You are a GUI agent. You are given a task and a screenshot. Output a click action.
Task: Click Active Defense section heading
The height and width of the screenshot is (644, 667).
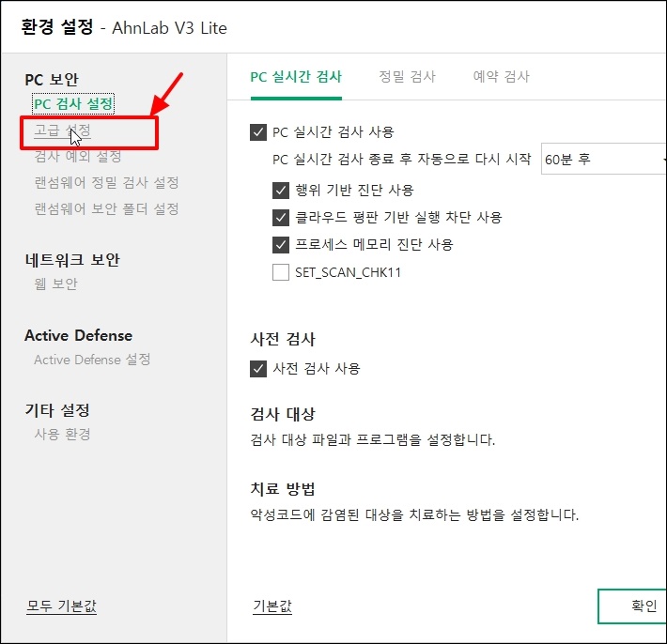[78, 335]
